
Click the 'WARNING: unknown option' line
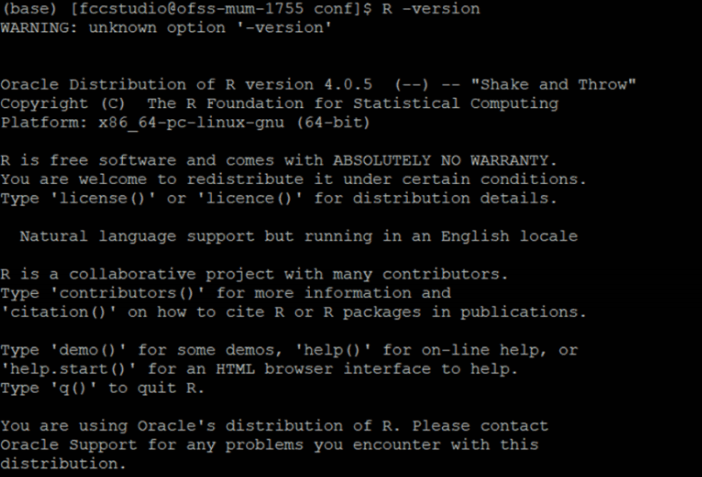click(166, 28)
